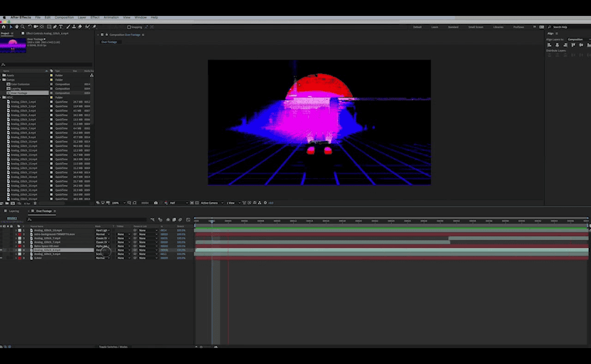
Task: Select the Rotation tool
Action: pyautogui.click(x=30, y=27)
